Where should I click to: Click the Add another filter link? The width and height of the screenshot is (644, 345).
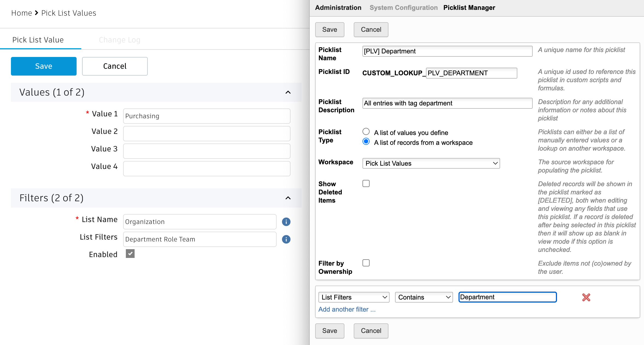347,309
